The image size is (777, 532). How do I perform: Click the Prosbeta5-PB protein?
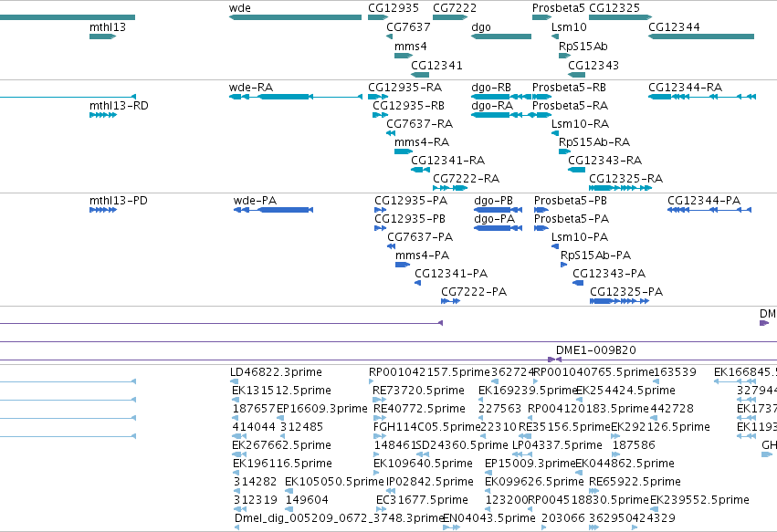(541, 210)
